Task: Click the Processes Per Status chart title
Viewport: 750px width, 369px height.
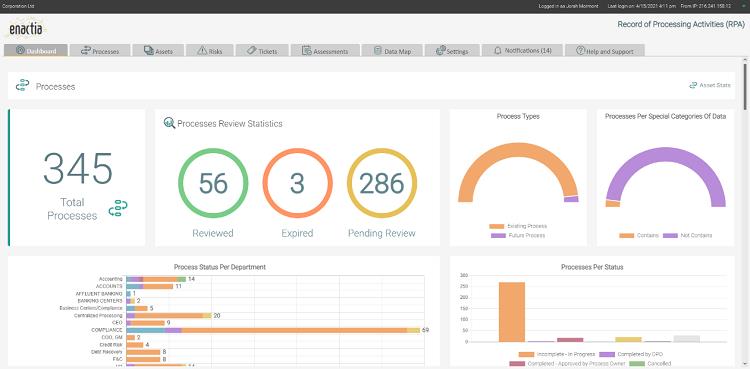Action: click(x=592, y=267)
